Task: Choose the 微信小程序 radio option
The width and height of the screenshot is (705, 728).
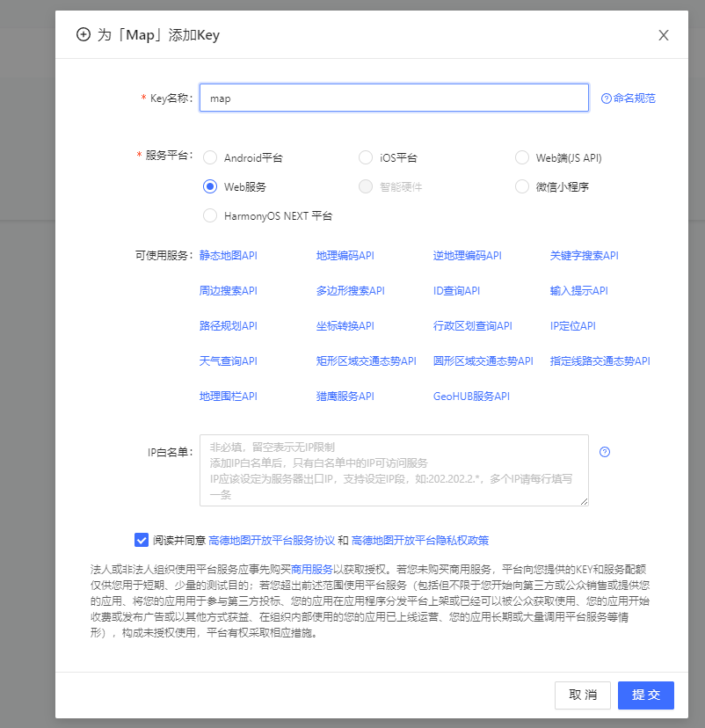Action: click(521, 186)
